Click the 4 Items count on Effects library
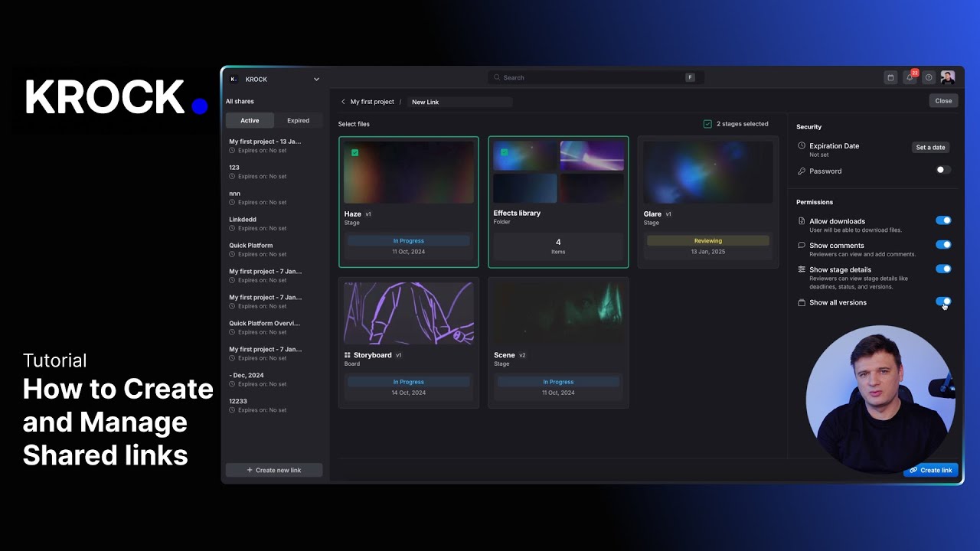Image resolution: width=980 pixels, height=551 pixels. pyautogui.click(x=558, y=246)
